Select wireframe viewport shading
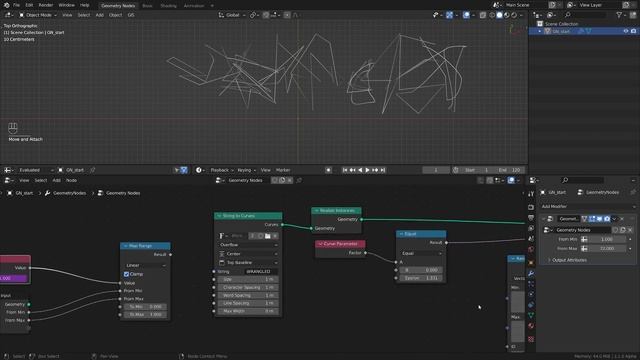This screenshot has height=360, width=640. pyautogui.click(x=492, y=15)
